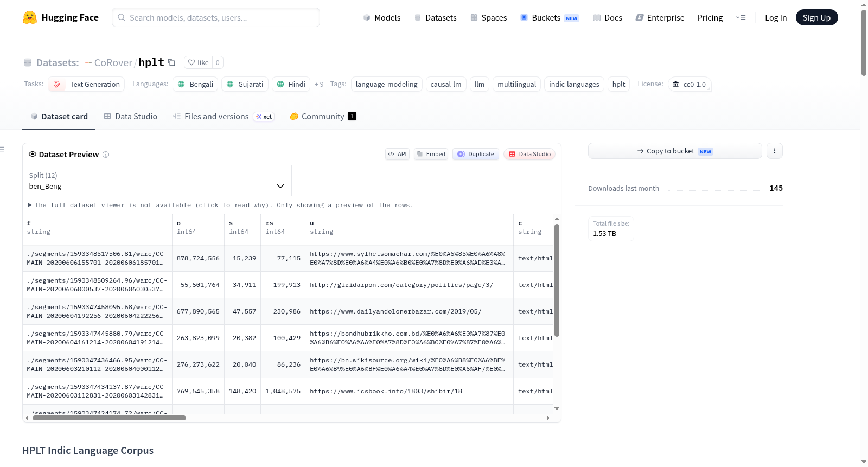Expand the more navigation menu icon
The width and height of the screenshot is (868, 467).
coord(741,17)
